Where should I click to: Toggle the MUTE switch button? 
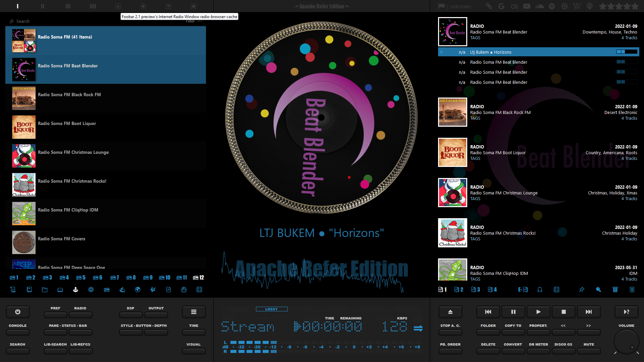[x=589, y=351]
